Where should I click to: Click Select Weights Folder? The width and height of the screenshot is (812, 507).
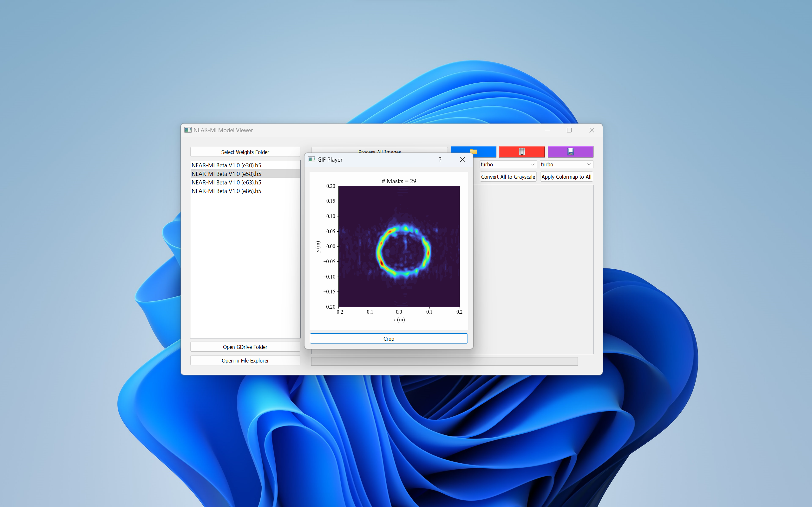[x=245, y=152]
